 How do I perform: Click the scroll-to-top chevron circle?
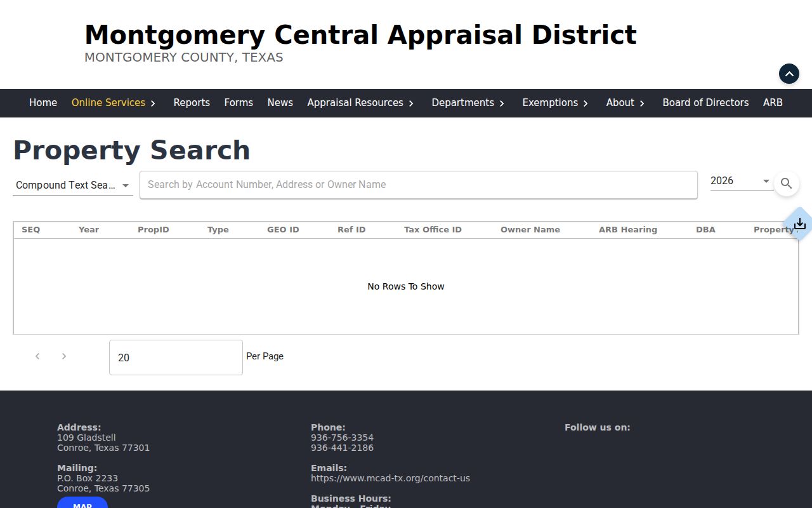789,74
